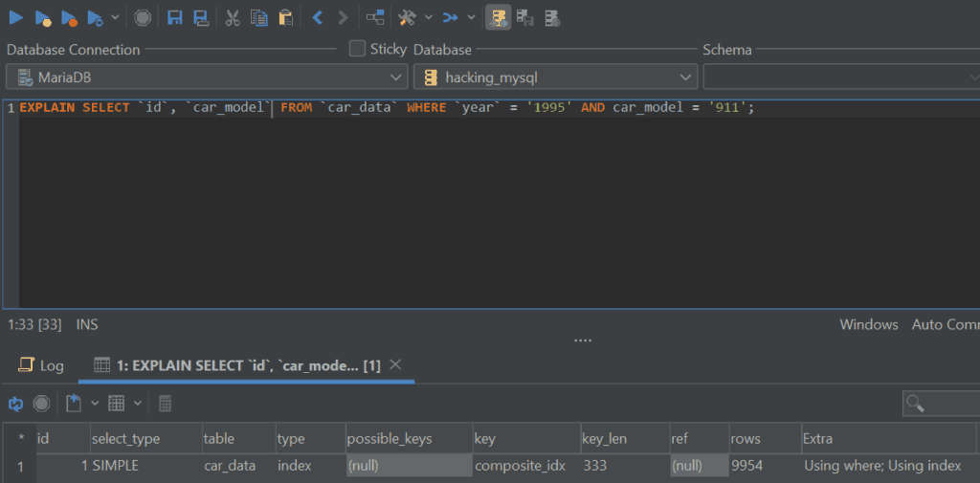Click the INS insert mode indicator

tap(87, 325)
